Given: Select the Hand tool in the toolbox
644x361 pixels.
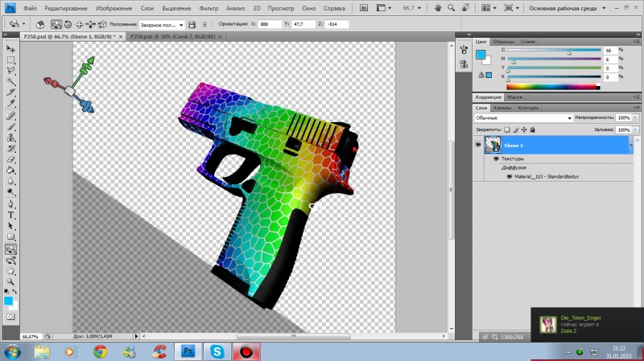Looking at the screenshot, I should point(10,271).
